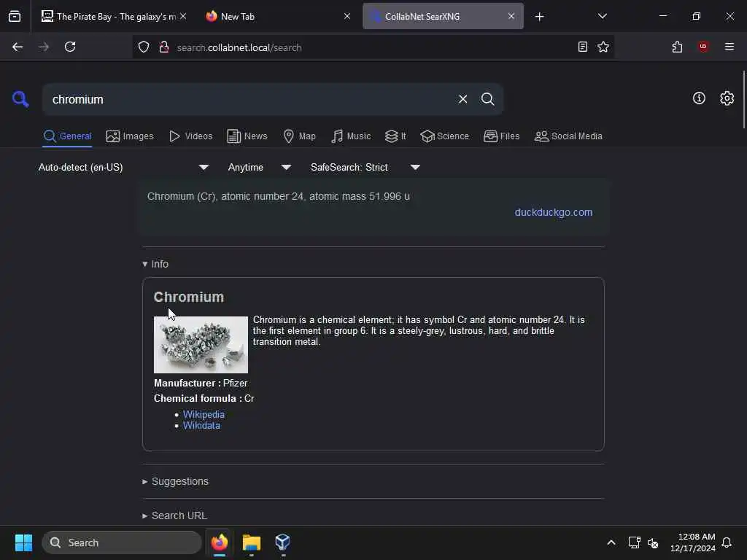Select the Social Media category

(x=568, y=136)
